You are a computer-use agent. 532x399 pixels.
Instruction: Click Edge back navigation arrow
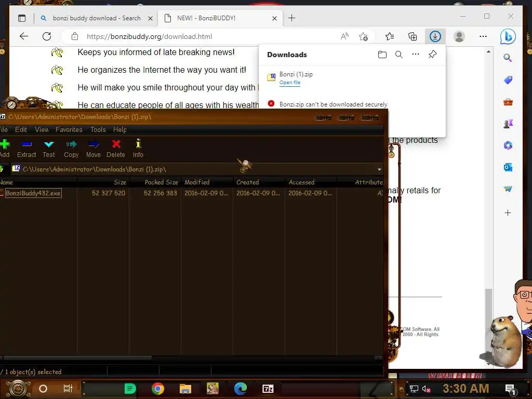(x=24, y=36)
